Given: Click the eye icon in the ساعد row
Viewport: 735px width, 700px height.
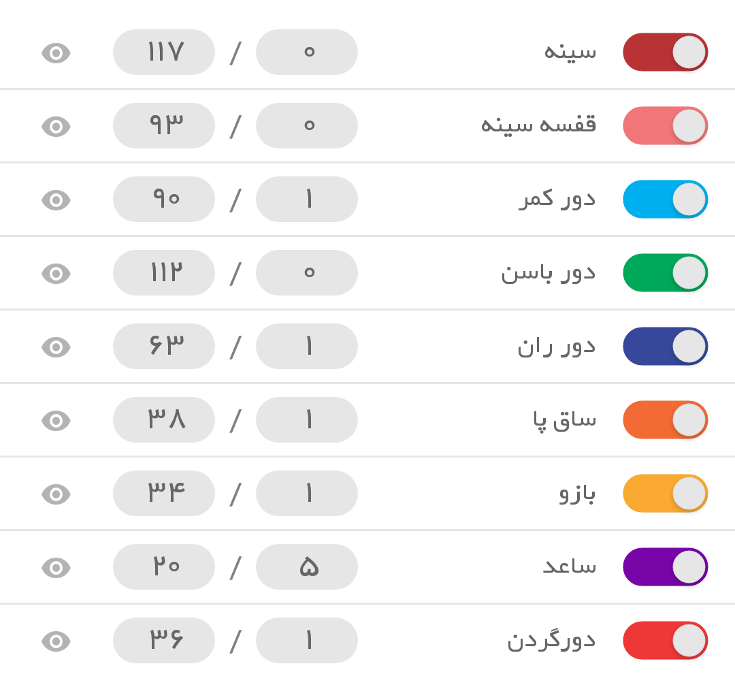Looking at the screenshot, I should [x=56, y=567].
